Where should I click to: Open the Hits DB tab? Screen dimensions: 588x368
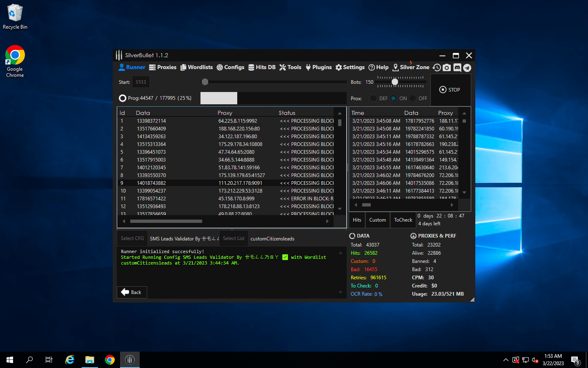click(x=262, y=67)
